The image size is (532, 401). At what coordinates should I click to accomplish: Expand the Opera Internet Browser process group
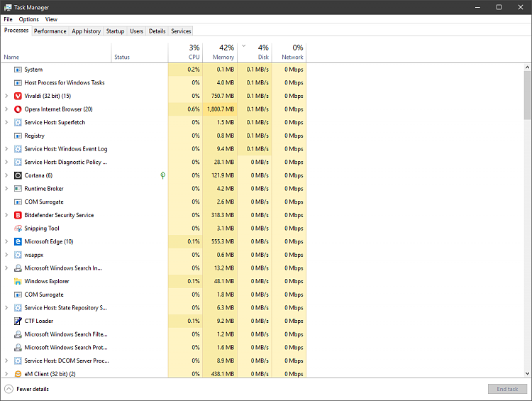pyautogui.click(x=6, y=109)
